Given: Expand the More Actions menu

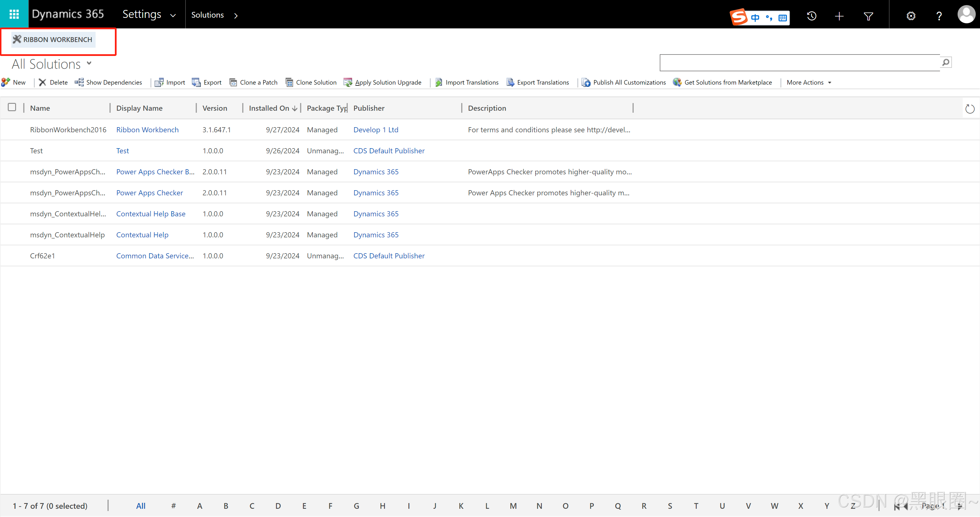Looking at the screenshot, I should (808, 82).
